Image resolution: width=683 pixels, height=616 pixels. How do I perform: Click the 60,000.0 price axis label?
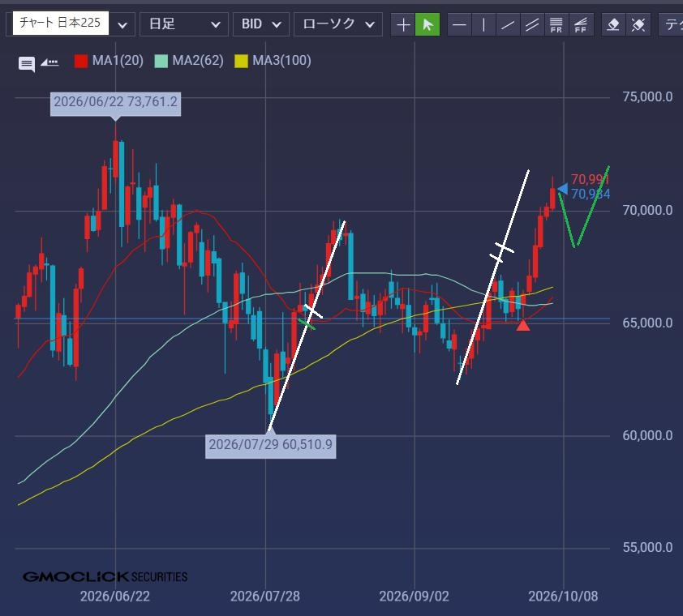[x=647, y=435]
